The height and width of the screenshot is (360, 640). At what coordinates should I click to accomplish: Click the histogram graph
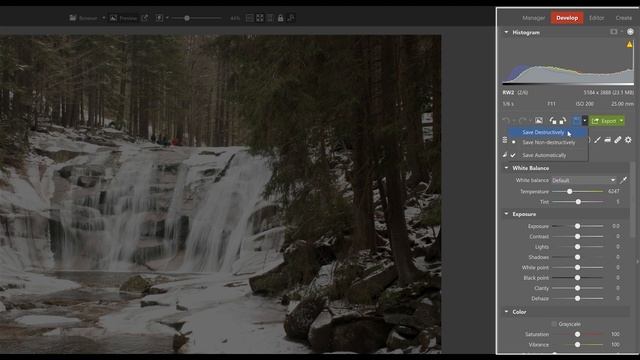pos(568,62)
